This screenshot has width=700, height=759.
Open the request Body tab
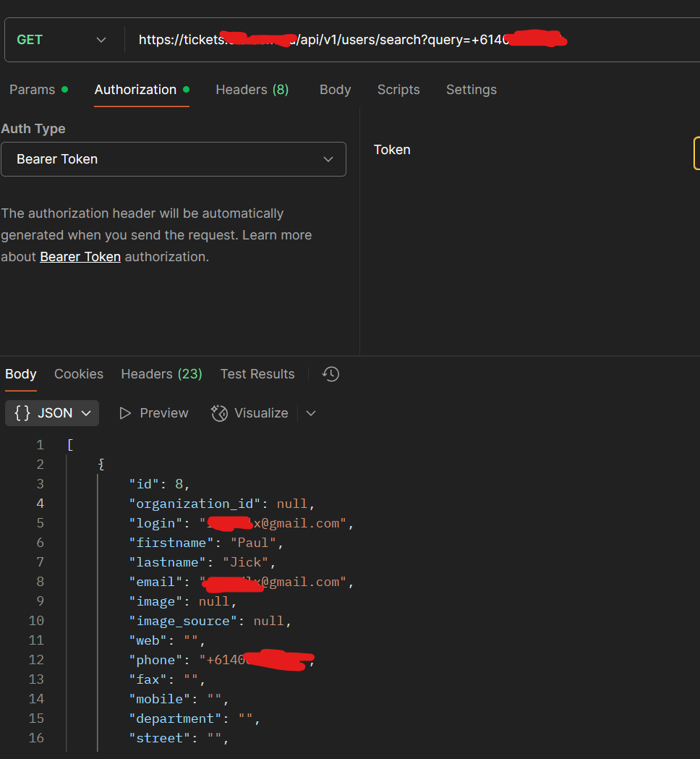click(336, 90)
